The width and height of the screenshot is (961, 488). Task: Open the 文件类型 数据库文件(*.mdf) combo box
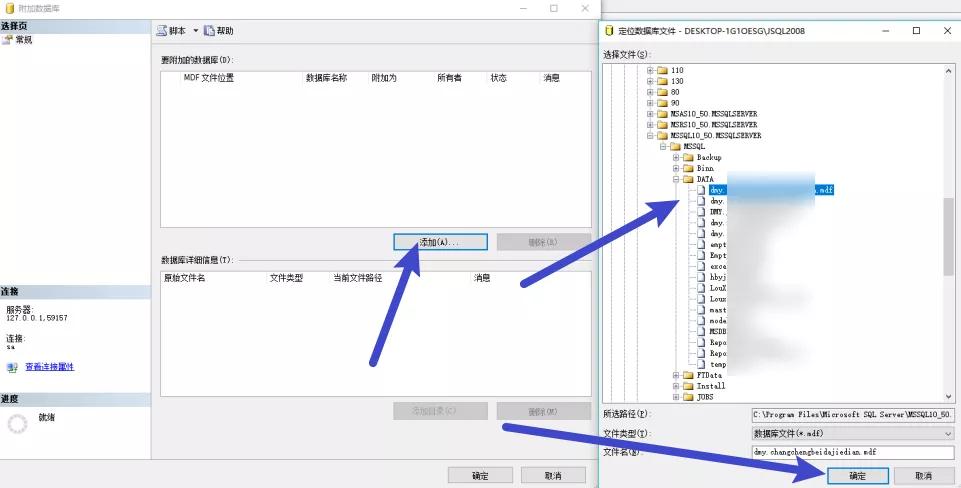click(853, 433)
